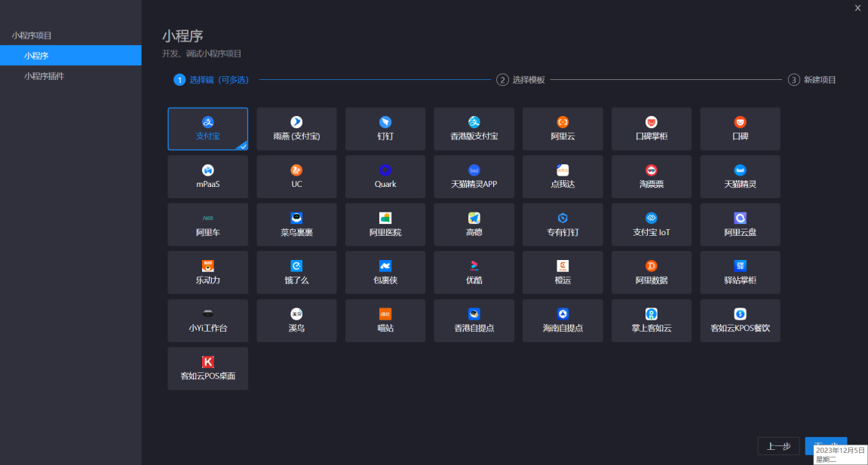This screenshot has width=868, height=465.
Task: Close the dialog with the X button
Action: coord(857,8)
